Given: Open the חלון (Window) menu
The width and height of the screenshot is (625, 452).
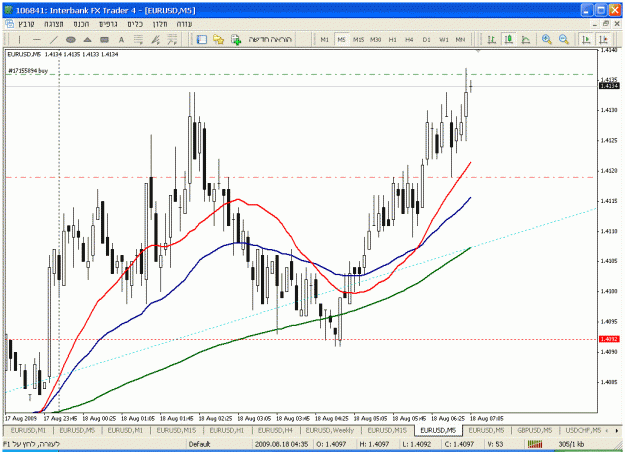Looking at the screenshot, I should click(x=160, y=24).
